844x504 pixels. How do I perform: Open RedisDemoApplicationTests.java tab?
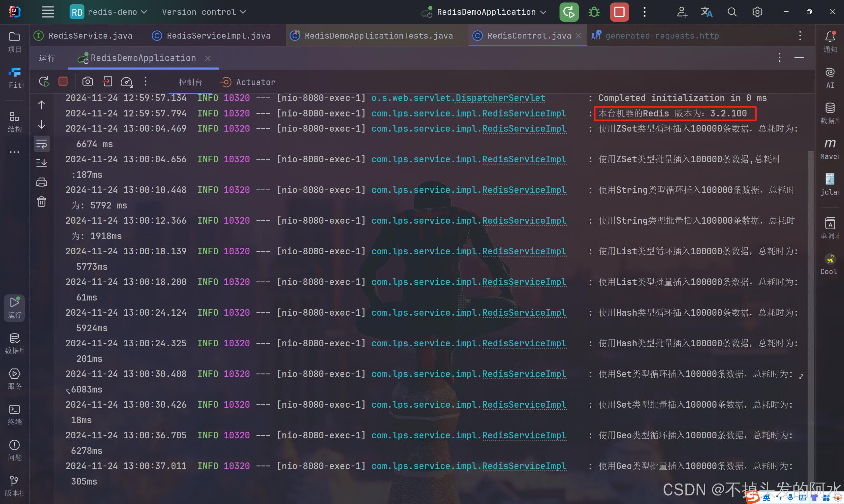pos(371,36)
